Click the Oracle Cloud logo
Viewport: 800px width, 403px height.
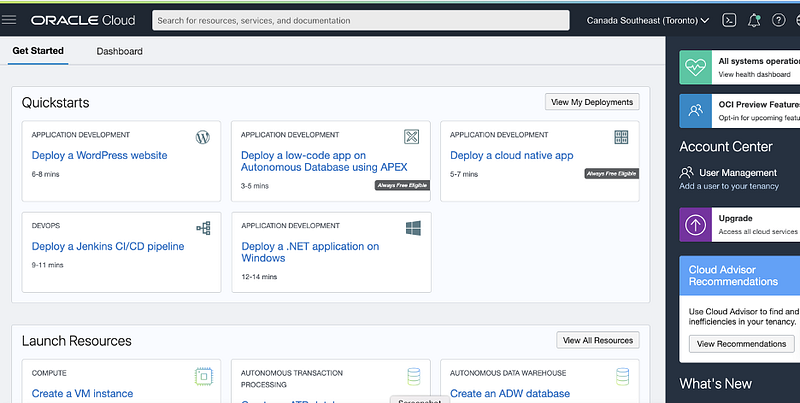tap(83, 20)
